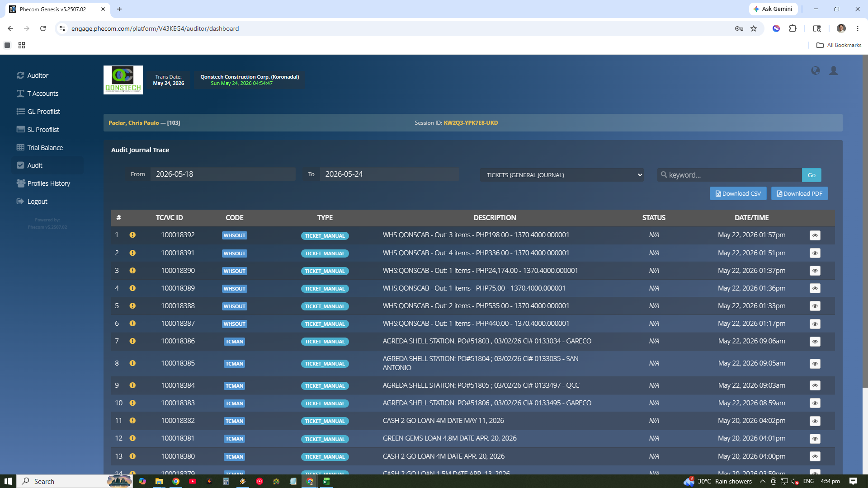The width and height of the screenshot is (868, 488).
Task: Download the journal as PDF
Action: (799, 193)
